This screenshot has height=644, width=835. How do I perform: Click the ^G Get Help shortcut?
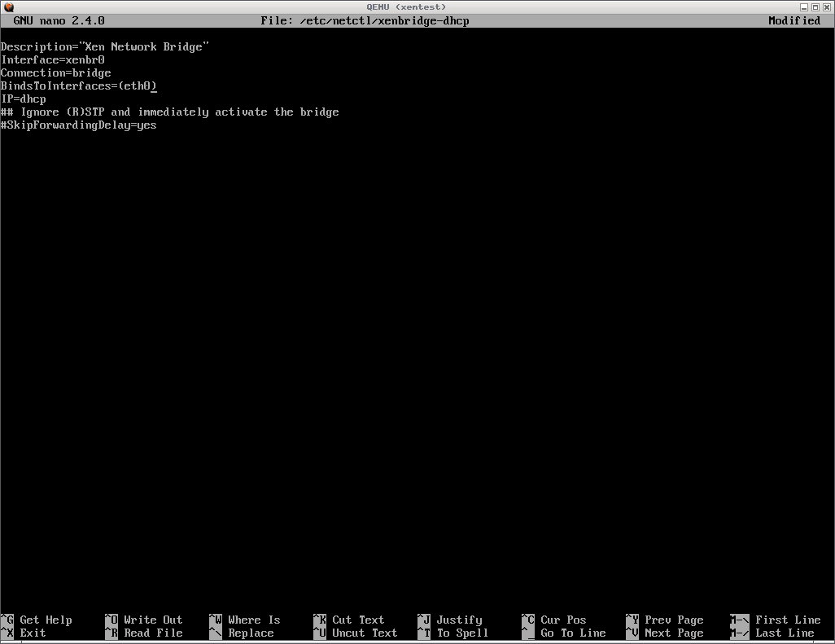[37, 620]
